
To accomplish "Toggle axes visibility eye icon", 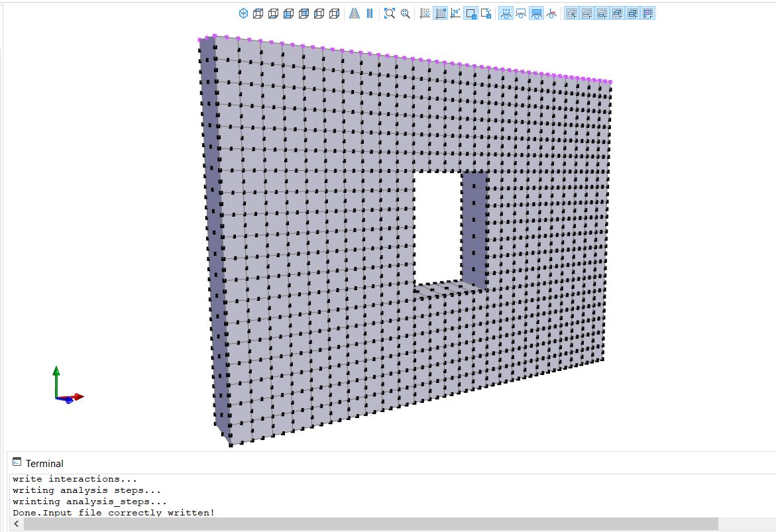I will click(552, 13).
